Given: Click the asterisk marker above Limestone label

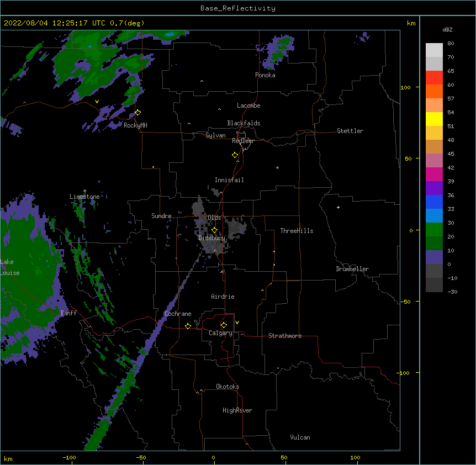Looking at the screenshot, I should pyautogui.click(x=84, y=191).
